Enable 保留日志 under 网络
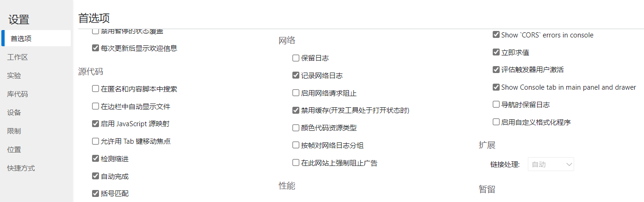644x202 pixels. 296,58
